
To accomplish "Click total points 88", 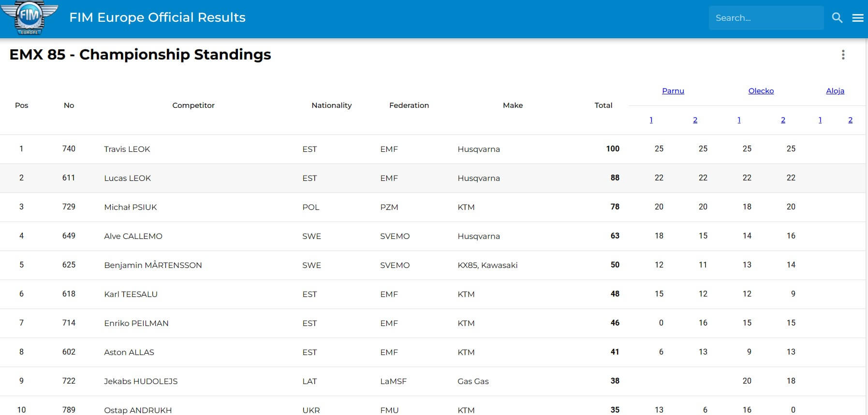I will [615, 178].
